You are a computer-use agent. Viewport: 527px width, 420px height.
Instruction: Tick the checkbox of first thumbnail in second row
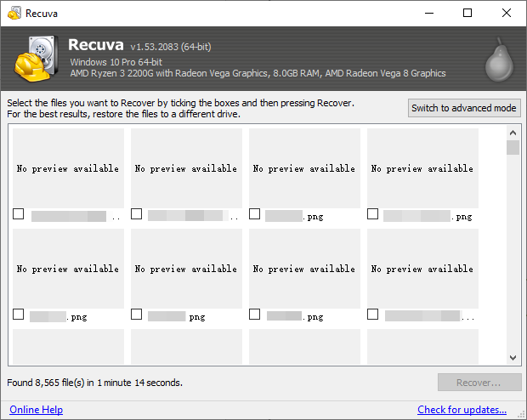[19, 315]
